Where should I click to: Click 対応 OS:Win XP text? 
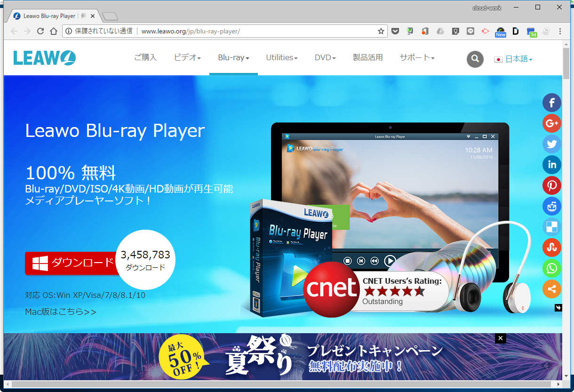85,296
